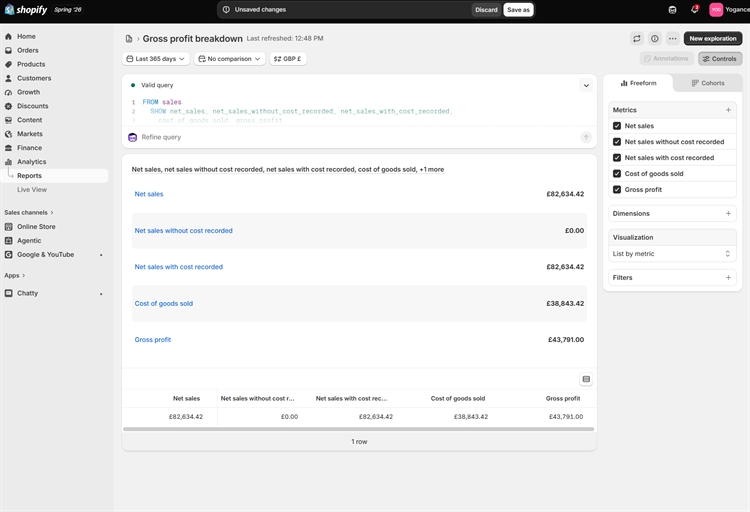This screenshot has height=512, width=750.
Task: Click the Cost of goods sold column header
Action: point(458,399)
